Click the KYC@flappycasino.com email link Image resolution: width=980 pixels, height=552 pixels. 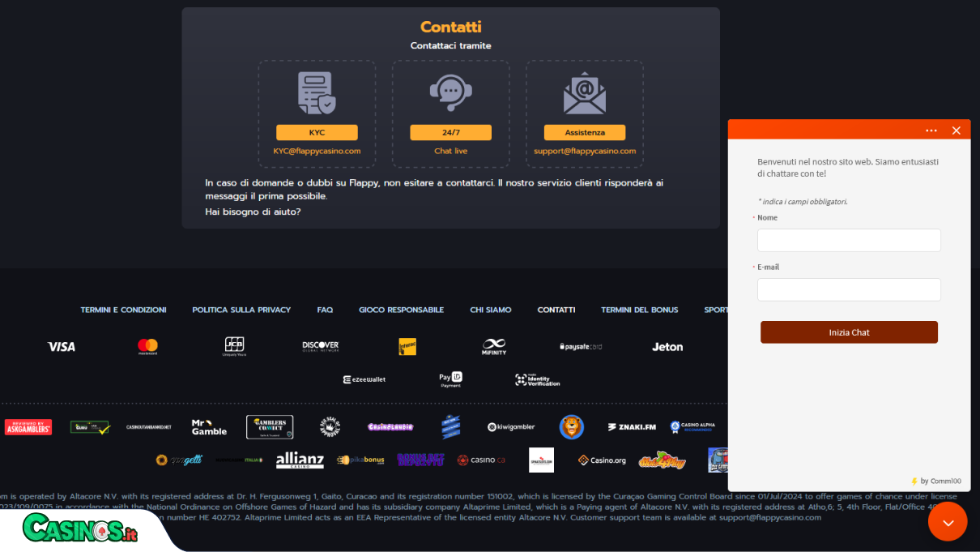[x=317, y=151]
